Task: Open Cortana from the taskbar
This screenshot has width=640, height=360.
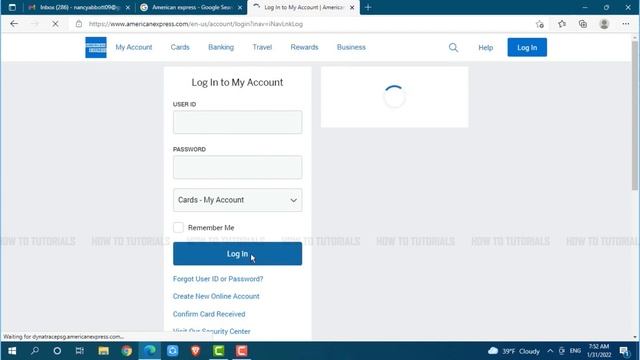Action: (x=57, y=351)
